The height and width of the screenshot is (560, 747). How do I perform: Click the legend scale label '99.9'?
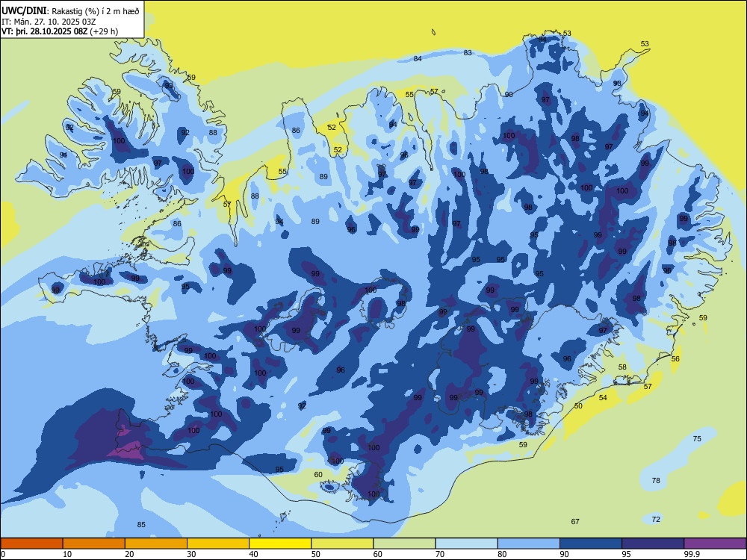(692, 554)
